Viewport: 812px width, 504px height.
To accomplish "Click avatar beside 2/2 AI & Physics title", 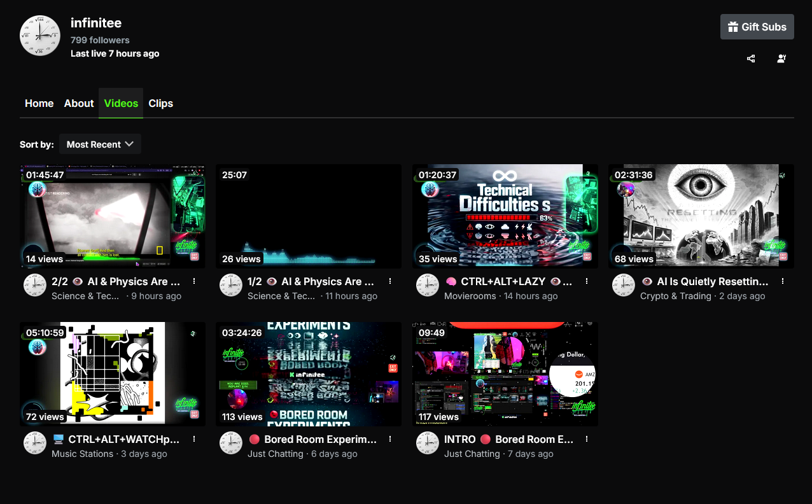I will [35, 285].
